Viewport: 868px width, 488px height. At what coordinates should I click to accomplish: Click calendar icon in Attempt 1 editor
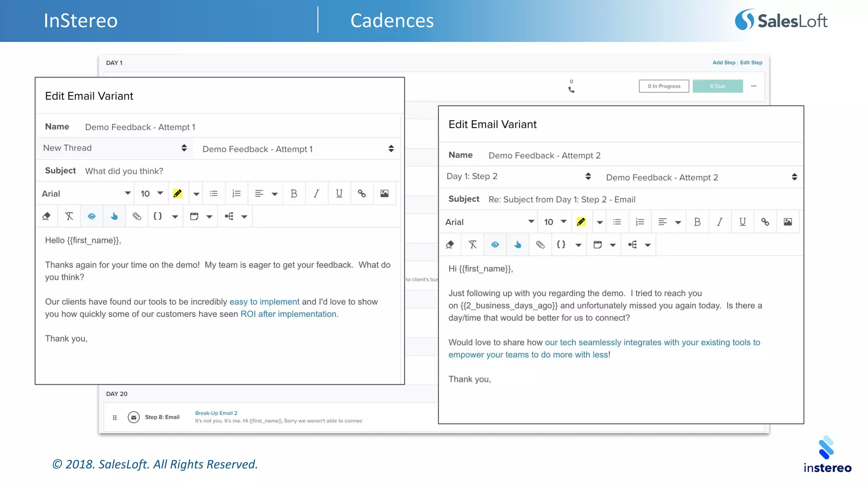click(x=194, y=216)
